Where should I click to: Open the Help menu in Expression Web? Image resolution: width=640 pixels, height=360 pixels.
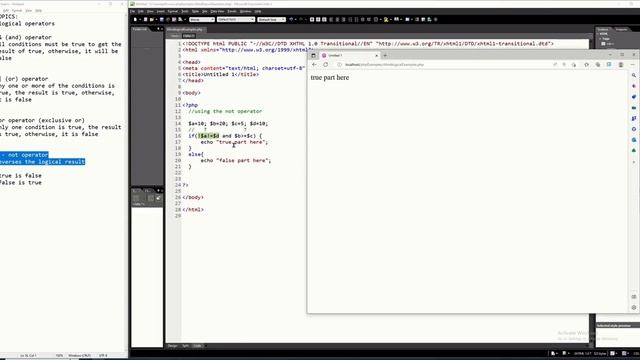coord(258,11)
